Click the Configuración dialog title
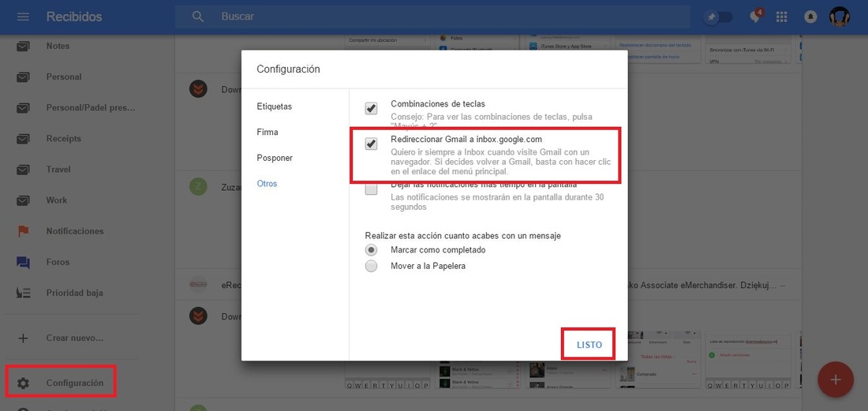Viewport: 868px width, 411px height. pos(288,69)
